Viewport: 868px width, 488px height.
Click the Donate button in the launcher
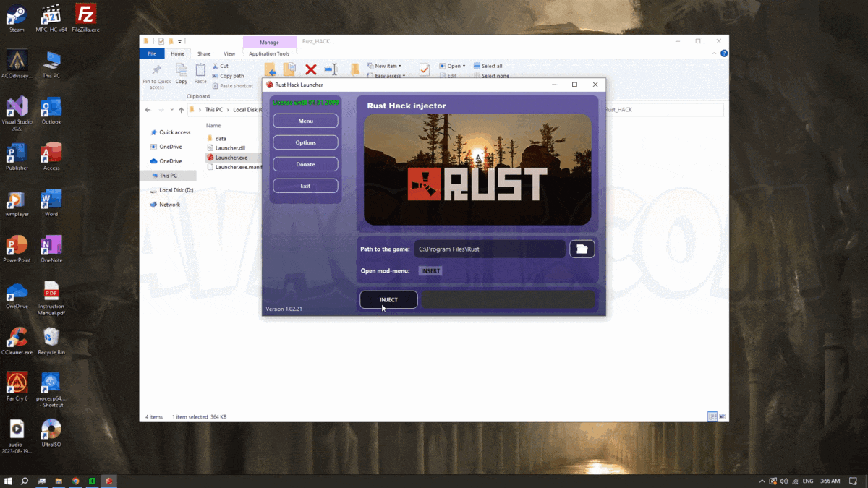click(x=305, y=164)
